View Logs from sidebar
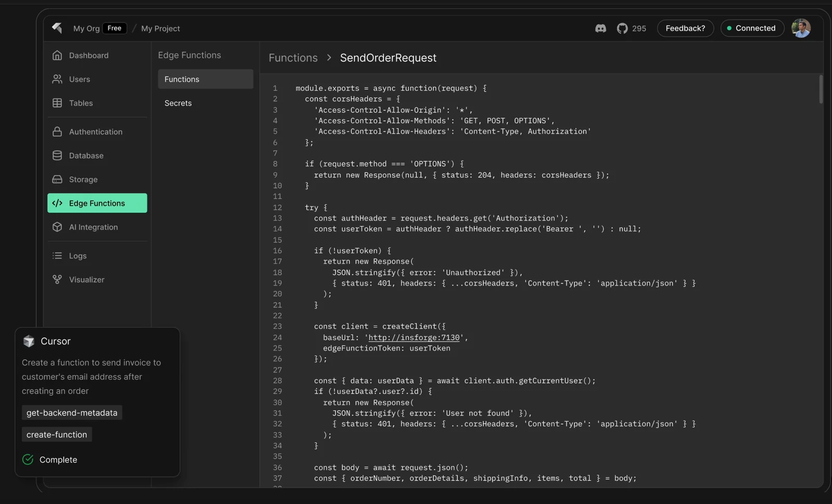The width and height of the screenshot is (832, 504). 77,256
